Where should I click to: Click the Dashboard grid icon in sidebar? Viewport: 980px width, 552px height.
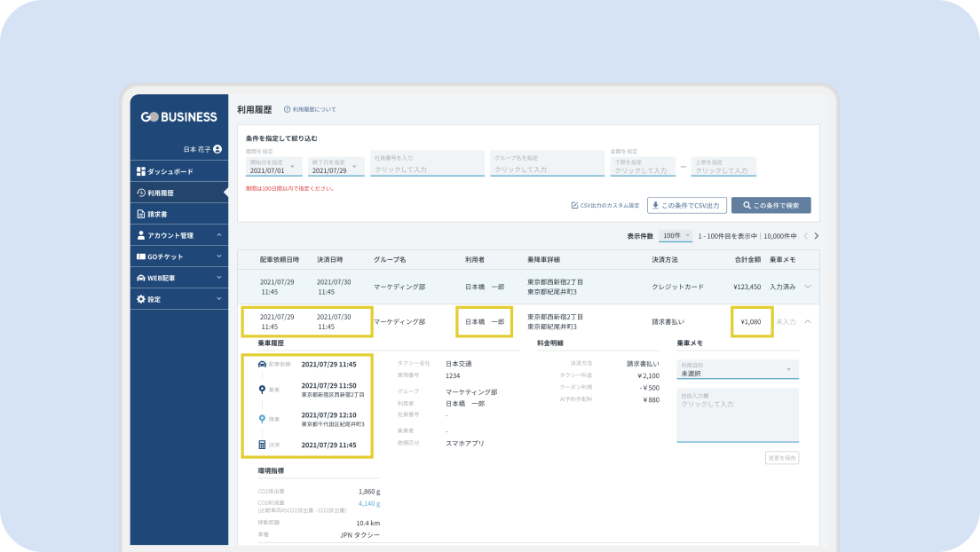[x=140, y=171]
